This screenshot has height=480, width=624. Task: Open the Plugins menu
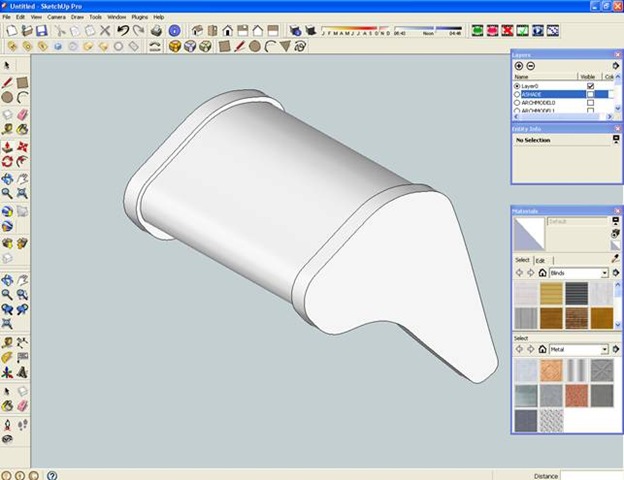(x=139, y=17)
